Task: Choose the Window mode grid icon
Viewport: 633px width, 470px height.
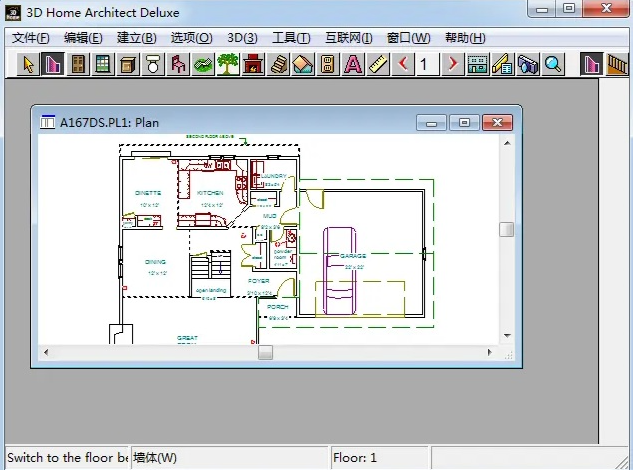Action: (103, 65)
